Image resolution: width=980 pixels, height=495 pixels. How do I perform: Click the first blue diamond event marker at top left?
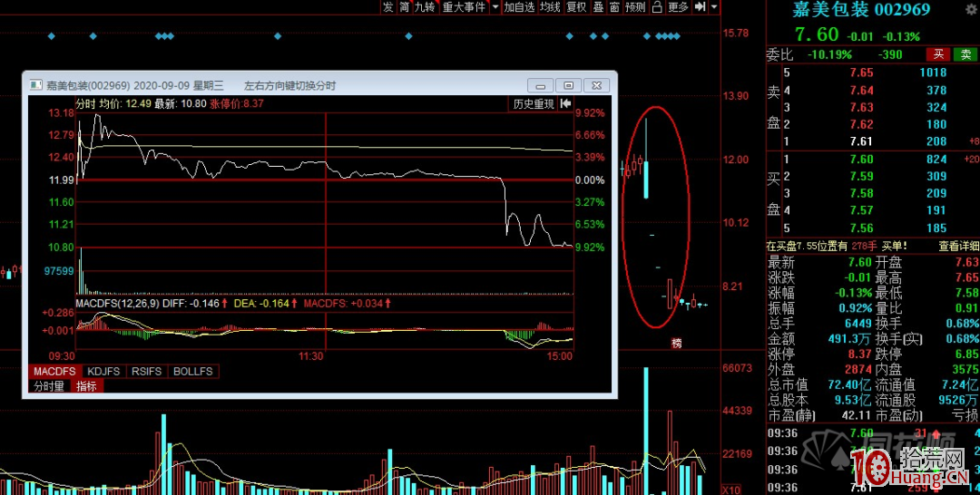pos(52,36)
